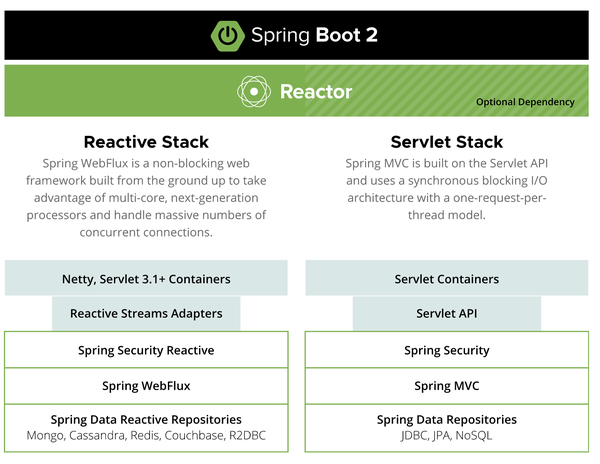Open the Spring MVC box
The width and height of the screenshot is (600, 464).
tap(447, 385)
